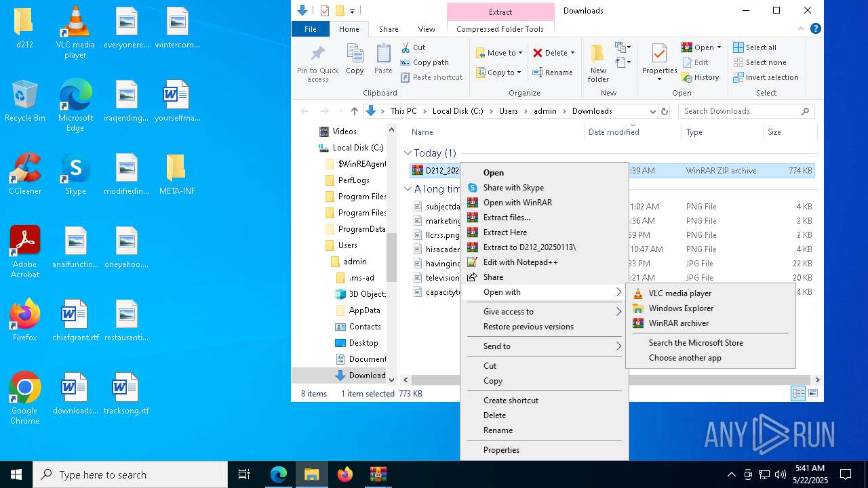Expand the Copy to dropdown
This screenshot has width=868, height=488.
click(519, 73)
